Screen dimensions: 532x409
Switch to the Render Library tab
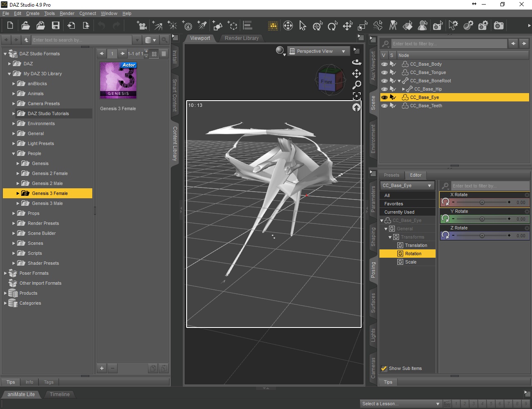(x=241, y=38)
